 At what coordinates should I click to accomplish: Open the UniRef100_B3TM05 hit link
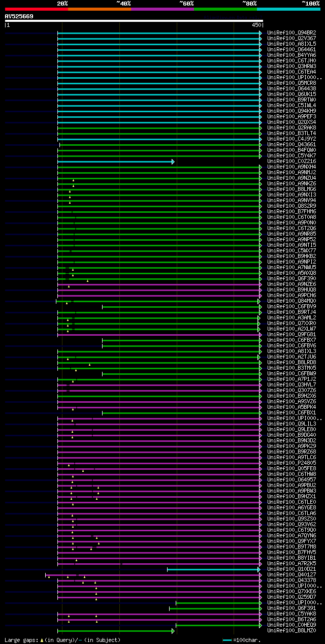pos(291,368)
